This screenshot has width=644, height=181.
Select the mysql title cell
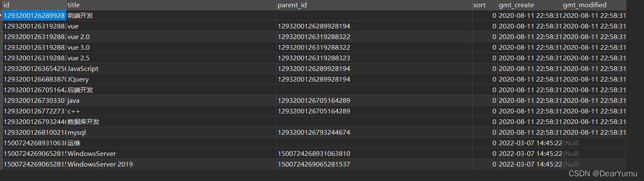pyautogui.click(x=172, y=133)
